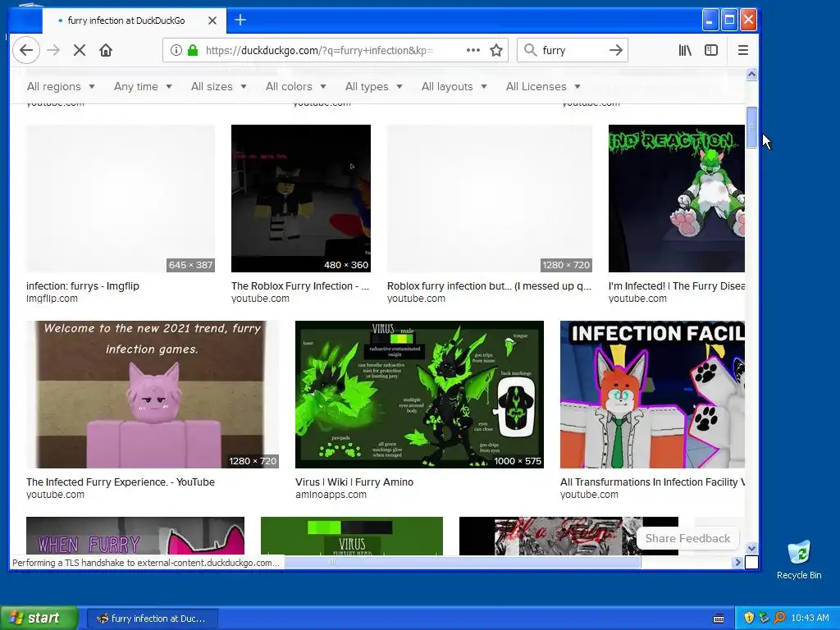Click the magnifier tray icon
The height and width of the screenshot is (630, 840).
point(779,618)
